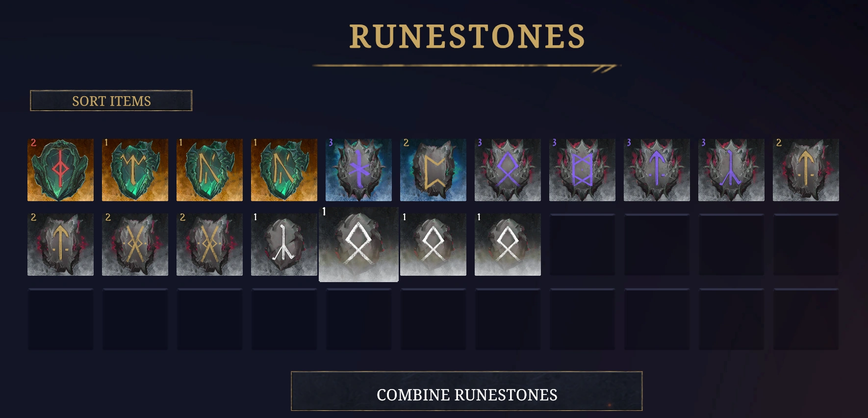Viewport: 868px width, 418px height.
Task: Select the green runestone with red rune
Action: [60, 170]
